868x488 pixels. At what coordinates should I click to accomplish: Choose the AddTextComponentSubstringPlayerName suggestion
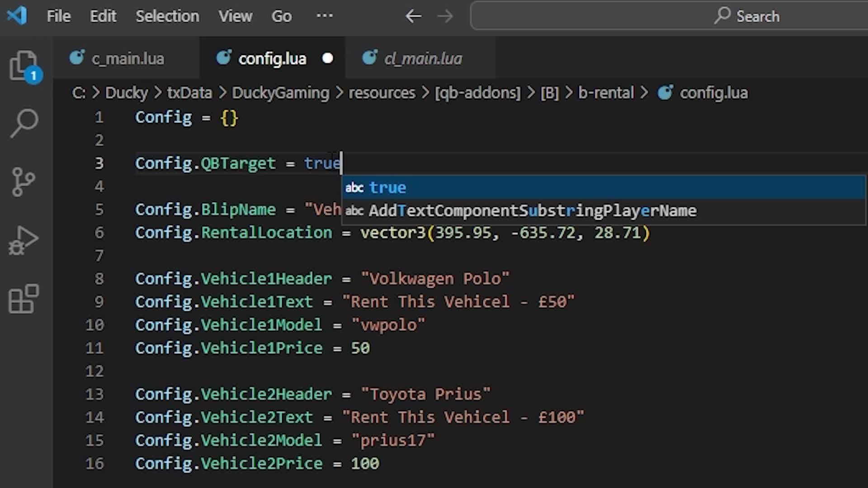pyautogui.click(x=532, y=211)
